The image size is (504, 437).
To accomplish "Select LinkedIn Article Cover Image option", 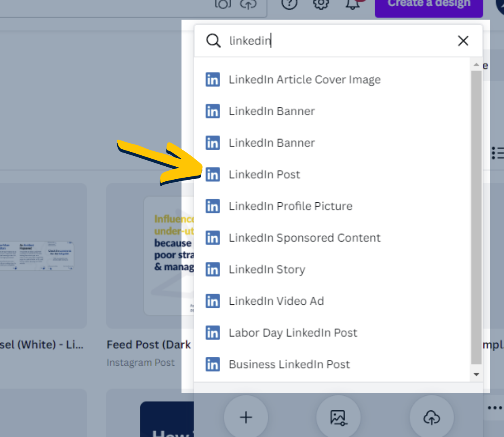I will 304,79.
